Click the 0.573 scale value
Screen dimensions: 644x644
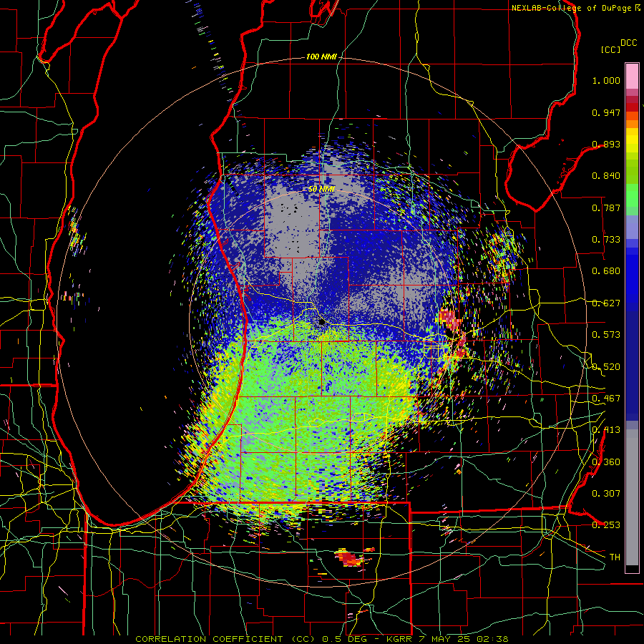coord(606,335)
